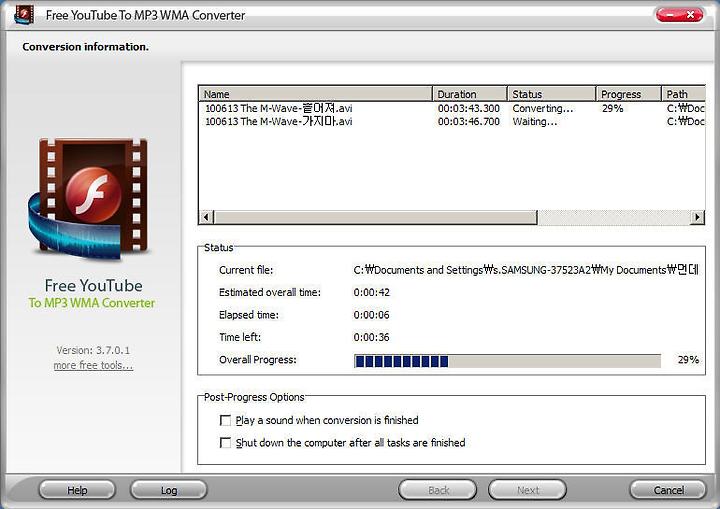Image resolution: width=720 pixels, height=509 pixels.
Task: Click the Overall Progress bar
Action: coord(507,361)
